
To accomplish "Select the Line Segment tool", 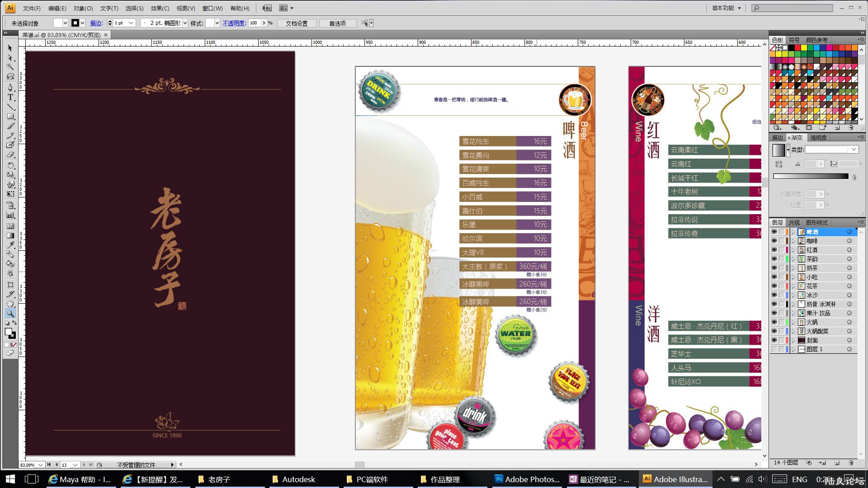I will (x=10, y=107).
